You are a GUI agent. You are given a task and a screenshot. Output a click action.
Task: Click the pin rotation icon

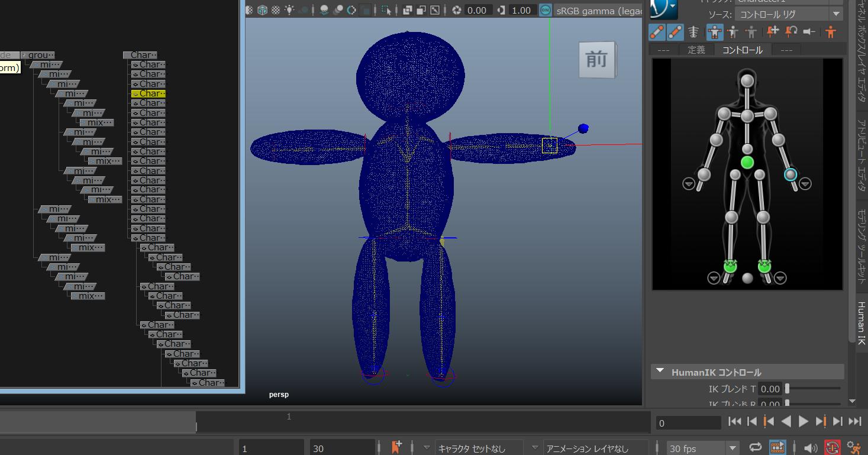point(791,31)
